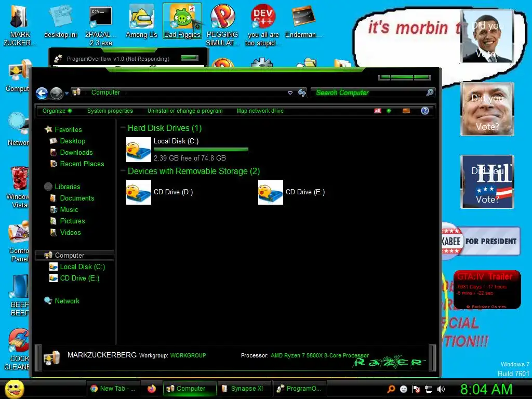The image size is (532, 399).
Task: Click the WORKGROUP value in details pane
Action: [188, 355]
